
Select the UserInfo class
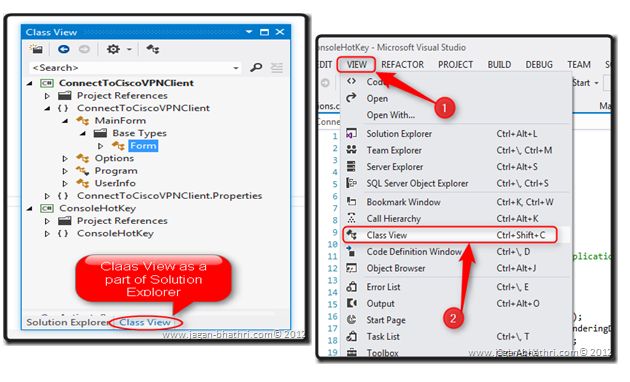(x=115, y=183)
